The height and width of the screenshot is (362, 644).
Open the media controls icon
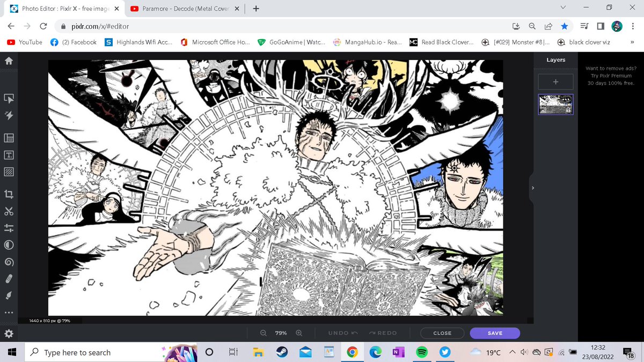coord(585,26)
